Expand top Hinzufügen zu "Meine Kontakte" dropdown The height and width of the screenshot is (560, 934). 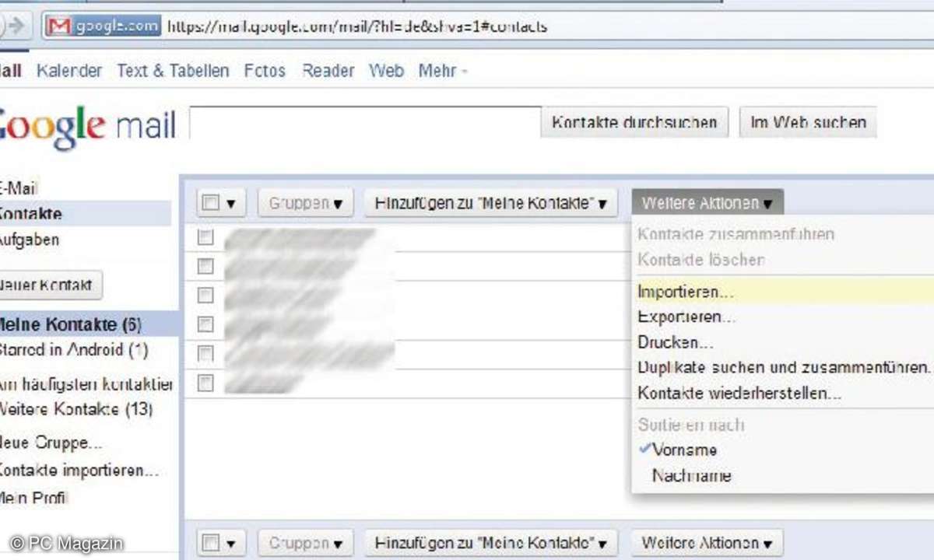(x=491, y=204)
